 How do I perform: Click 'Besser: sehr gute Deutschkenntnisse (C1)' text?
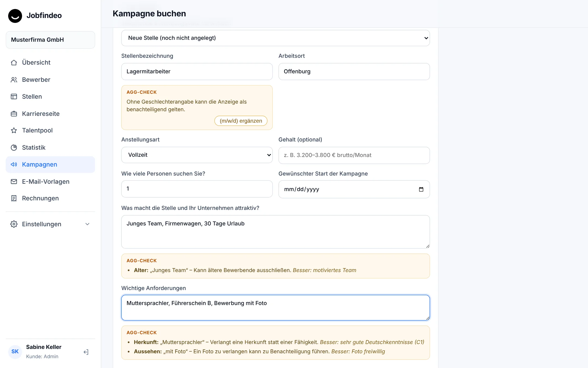pyautogui.click(x=372, y=342)
